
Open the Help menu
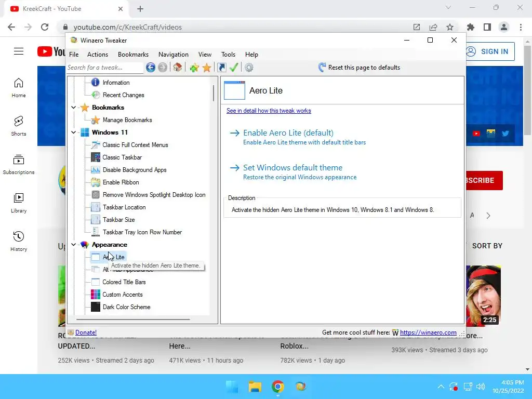coord(252,54)
